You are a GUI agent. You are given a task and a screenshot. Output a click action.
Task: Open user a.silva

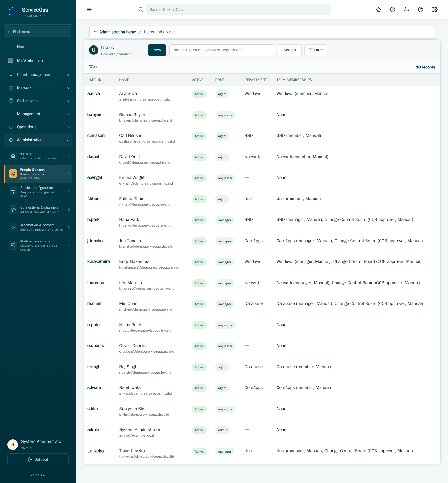94,94
